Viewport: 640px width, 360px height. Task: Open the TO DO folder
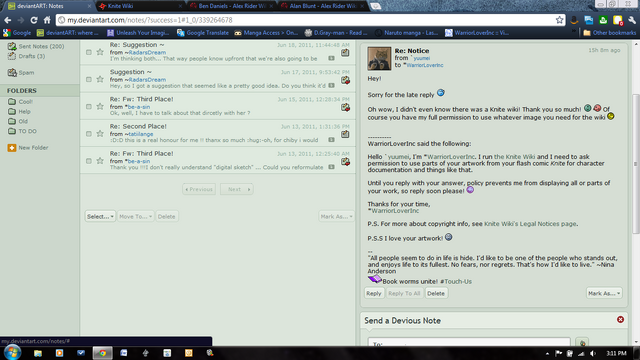point(27,131)
